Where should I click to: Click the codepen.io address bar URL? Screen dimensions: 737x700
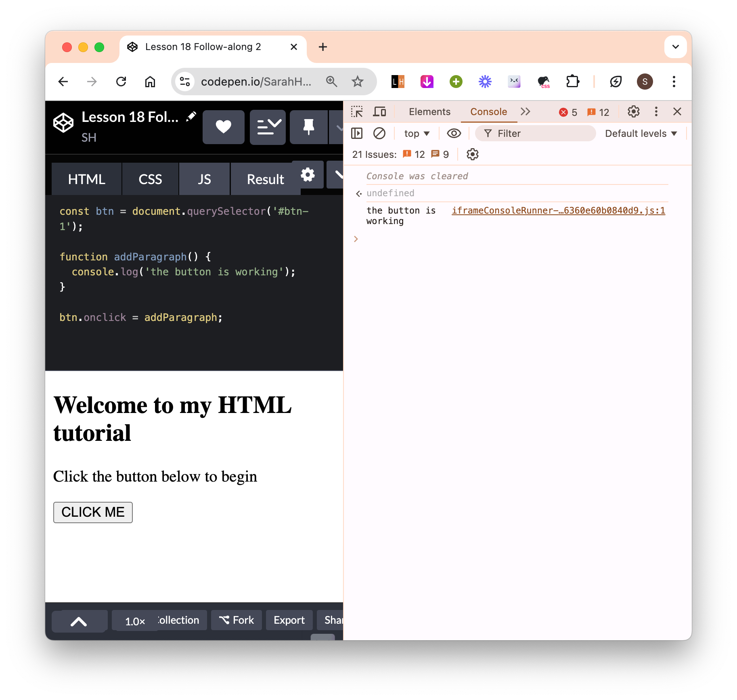[x=256, y=82]
